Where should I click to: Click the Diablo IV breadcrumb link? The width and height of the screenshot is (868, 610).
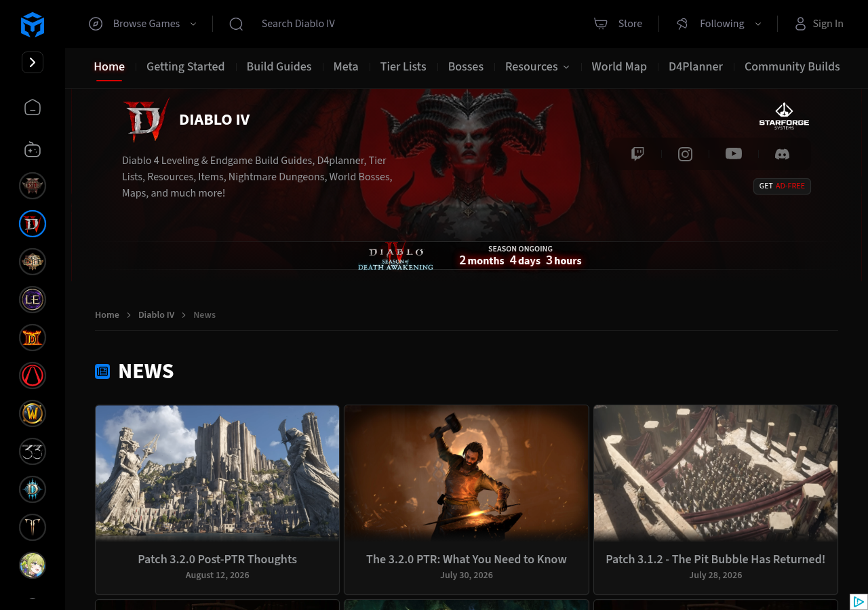[156, 314]
